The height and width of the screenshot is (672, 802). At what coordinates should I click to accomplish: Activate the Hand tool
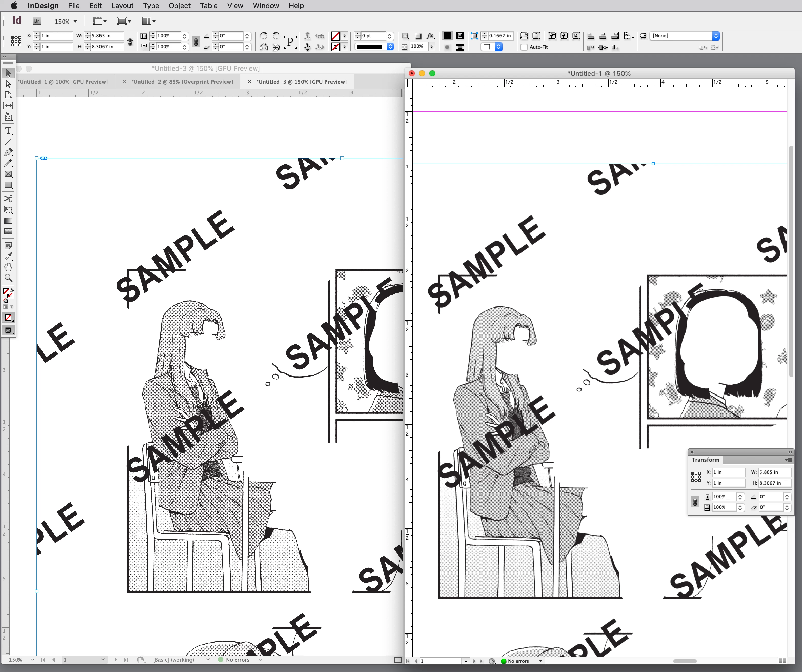click(x=8, y=267)
